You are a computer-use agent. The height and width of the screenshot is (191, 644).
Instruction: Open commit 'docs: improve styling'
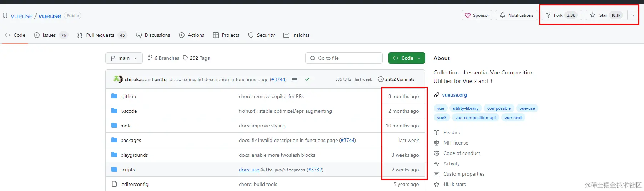coord(262,126)
